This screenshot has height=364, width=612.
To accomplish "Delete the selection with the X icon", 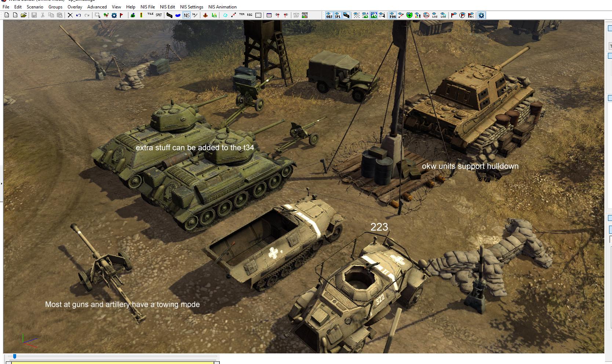I will coord(70,15).
